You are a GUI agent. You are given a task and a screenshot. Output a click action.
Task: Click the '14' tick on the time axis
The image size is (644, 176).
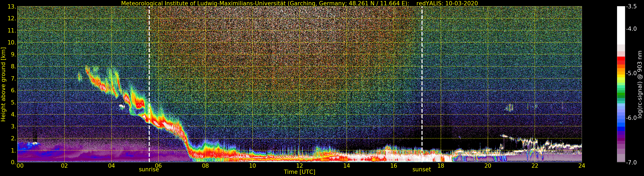tap(347, 166)
